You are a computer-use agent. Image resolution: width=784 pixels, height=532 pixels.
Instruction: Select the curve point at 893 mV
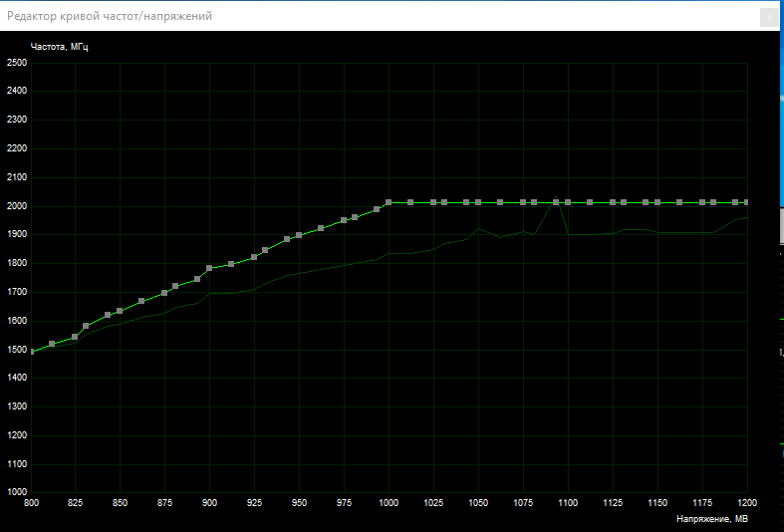coord(197,279)
